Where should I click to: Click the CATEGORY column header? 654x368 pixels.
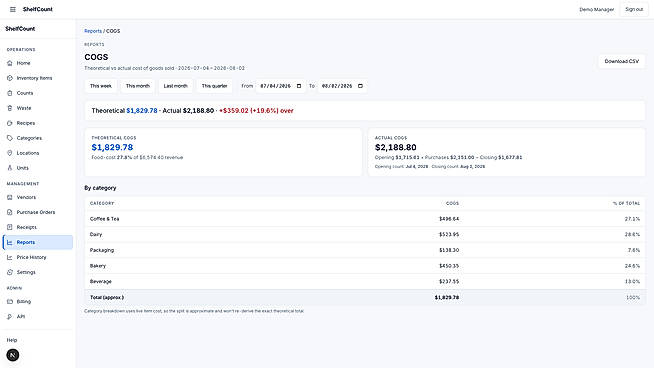pos(102,203)
